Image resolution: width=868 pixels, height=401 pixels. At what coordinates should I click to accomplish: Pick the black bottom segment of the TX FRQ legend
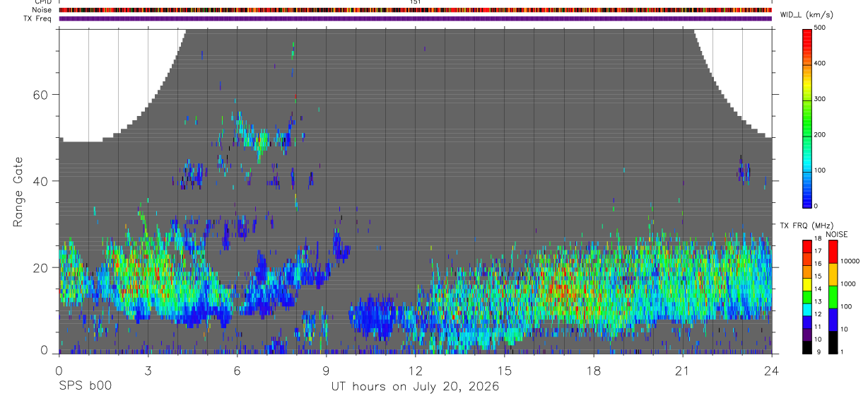807,348
